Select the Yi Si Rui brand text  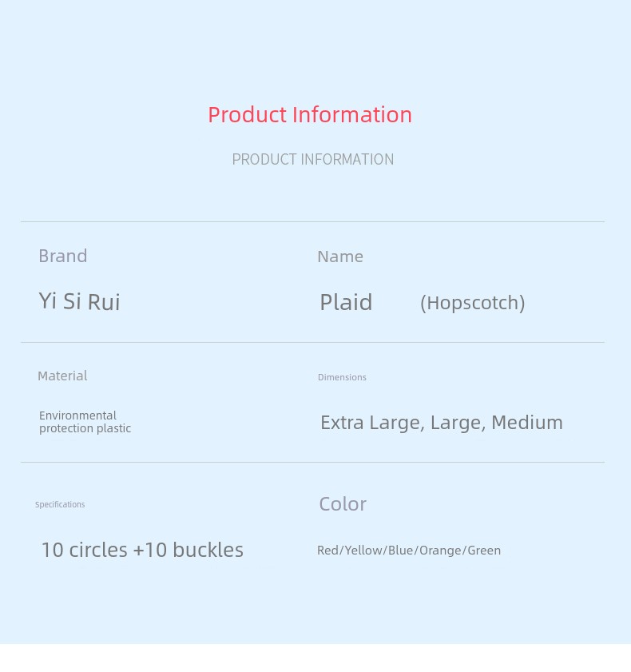79,301
